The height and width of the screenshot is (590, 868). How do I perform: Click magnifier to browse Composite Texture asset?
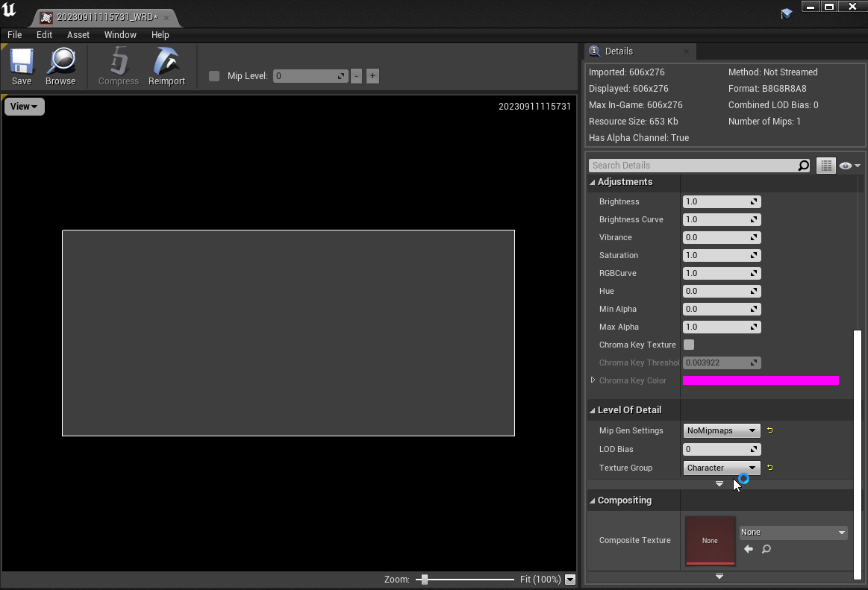coord(766,550)
